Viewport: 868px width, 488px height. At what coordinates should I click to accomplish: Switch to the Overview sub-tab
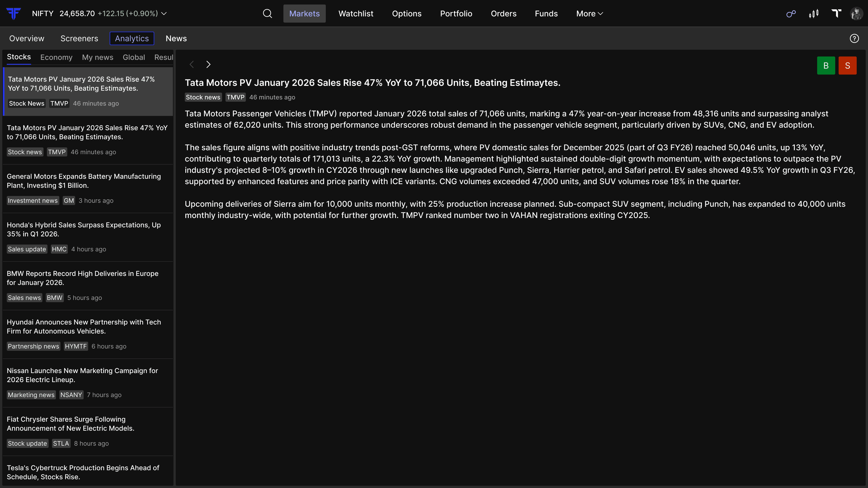tap(27, 38)
